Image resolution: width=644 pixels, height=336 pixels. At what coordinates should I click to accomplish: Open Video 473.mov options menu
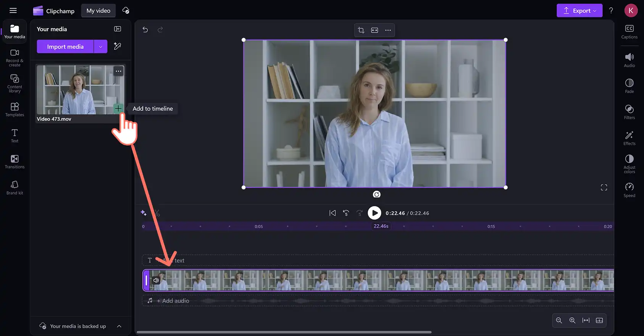click(x=118, y=71)
